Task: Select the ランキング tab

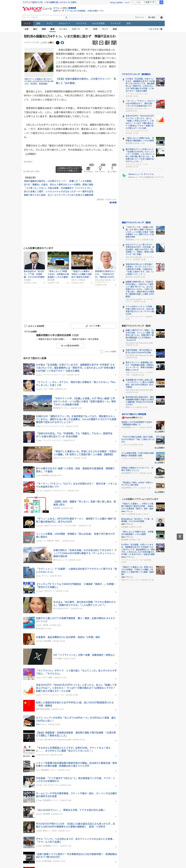Action: [115, 23]
